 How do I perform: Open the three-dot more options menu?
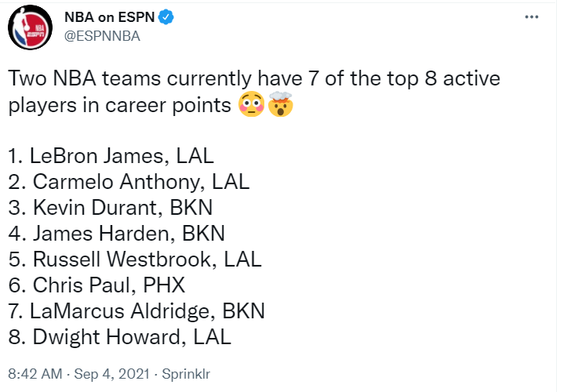point(532,16)
